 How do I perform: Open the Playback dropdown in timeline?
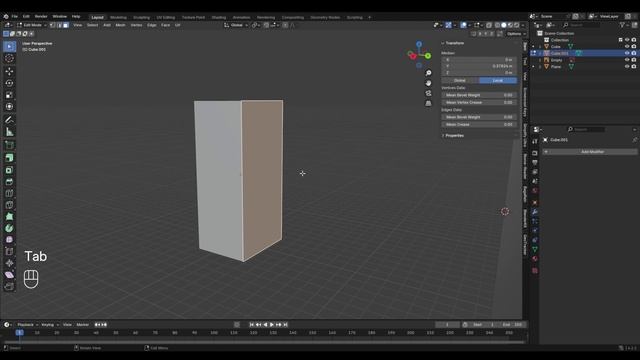[27, 325]
